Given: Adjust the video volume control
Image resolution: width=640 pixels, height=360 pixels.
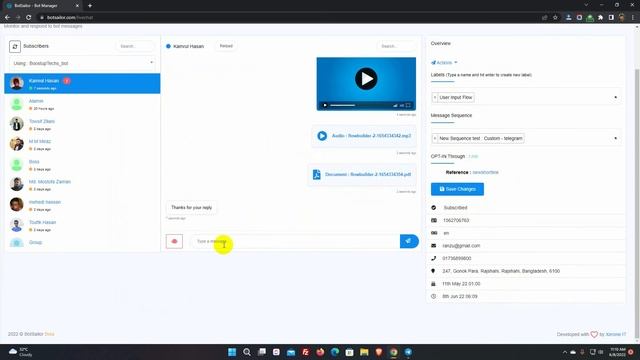Looking at the screenshot, I should point(395,105).
